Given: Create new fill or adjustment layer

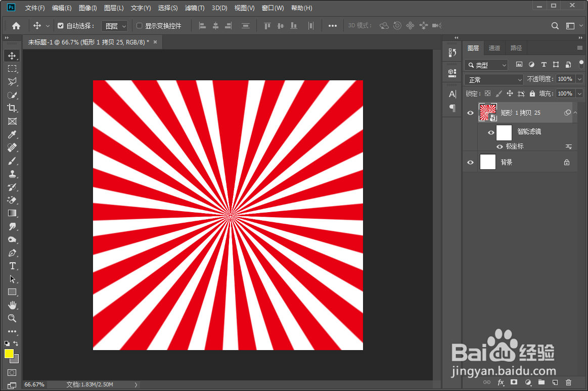Looking at the screenshot, I should tap(528, 382).
